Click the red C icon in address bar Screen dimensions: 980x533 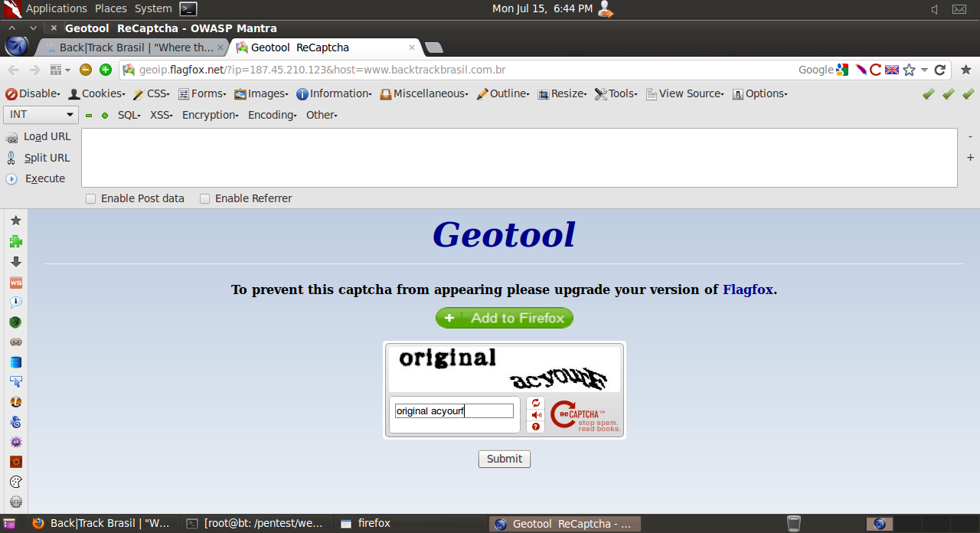point(875,70)
